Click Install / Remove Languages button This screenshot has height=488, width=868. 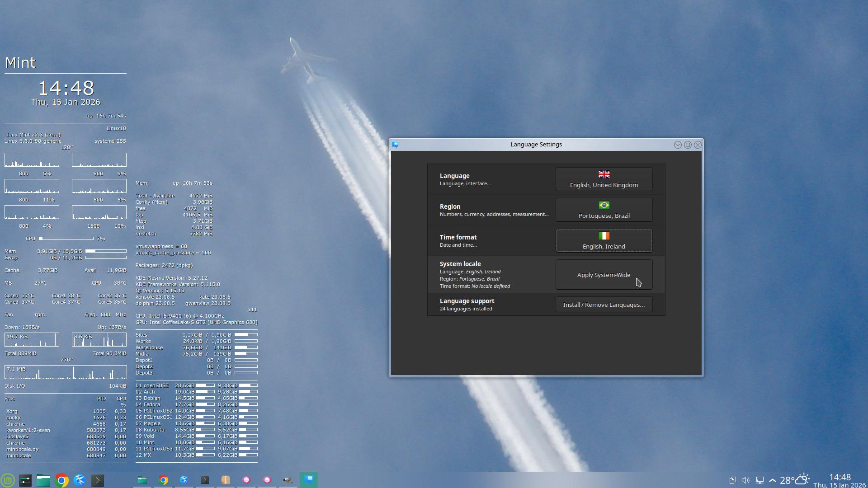[x=604, y=305]
